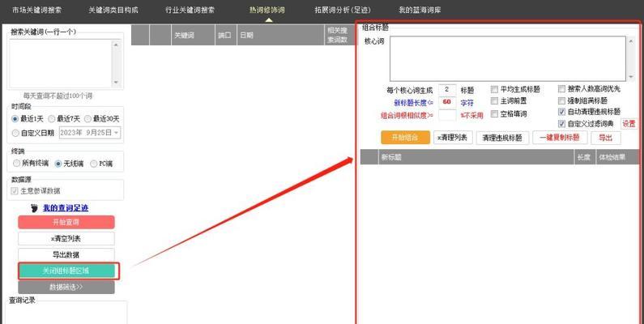
Task: Click up arrow of search keyword scrollbar
Action: coord(116,45)
